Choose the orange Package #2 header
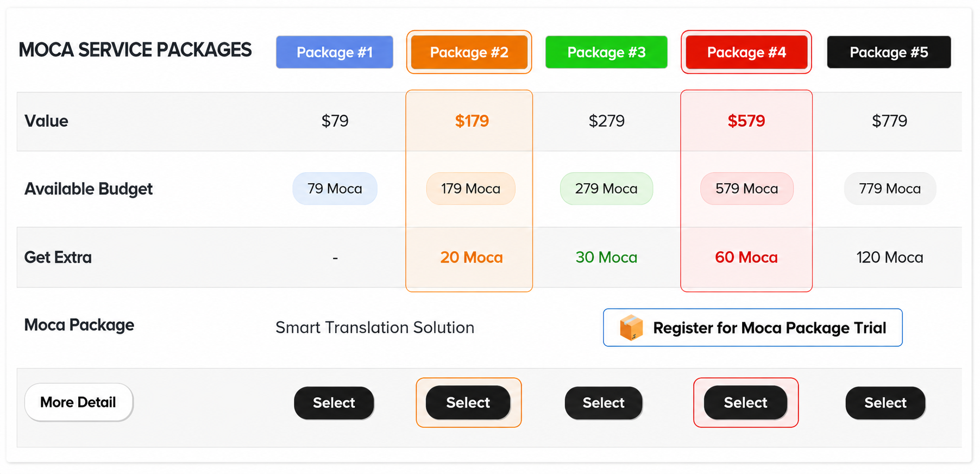980x474 pixels. 469,52
